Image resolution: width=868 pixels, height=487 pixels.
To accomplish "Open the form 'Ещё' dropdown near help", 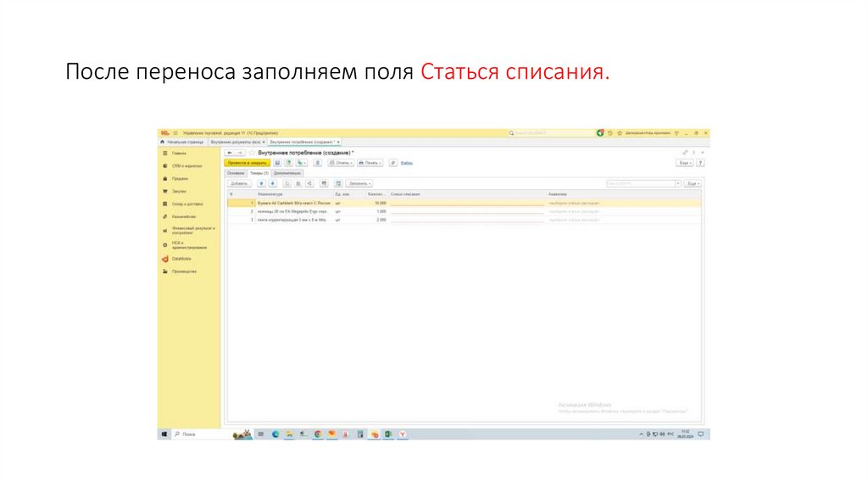I will [x=685, y=163].
